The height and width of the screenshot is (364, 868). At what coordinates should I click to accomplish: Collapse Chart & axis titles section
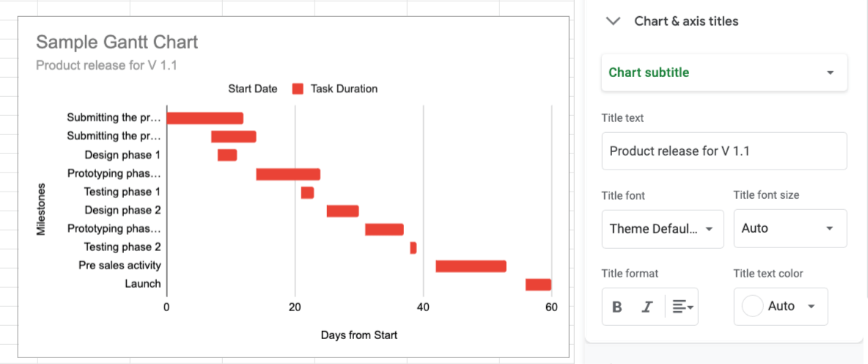pyautogui.click(x=613, y=21)
